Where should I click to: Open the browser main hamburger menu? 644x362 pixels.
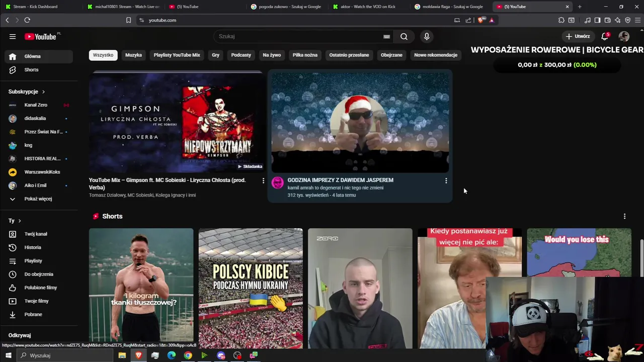(x=637, y=20)
